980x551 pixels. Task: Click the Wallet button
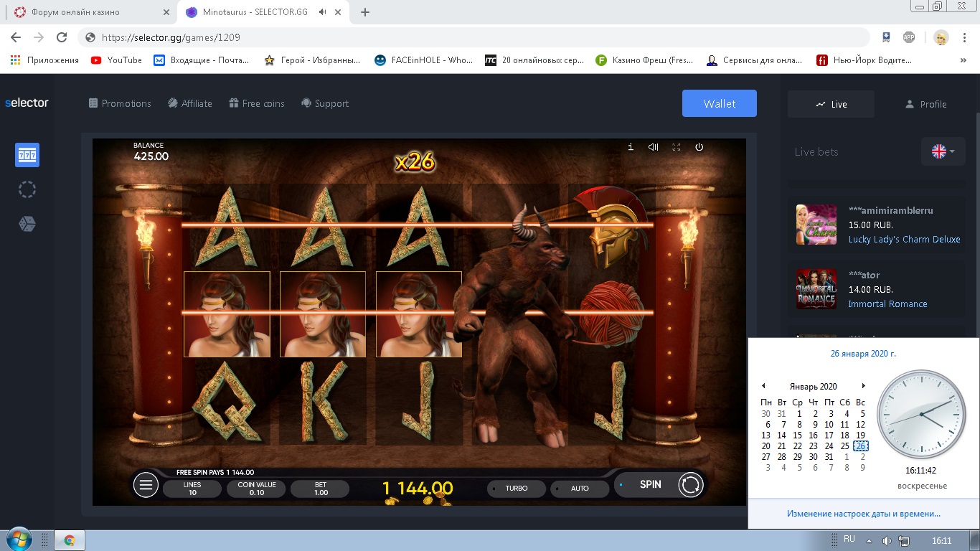(x=719, y=103)
